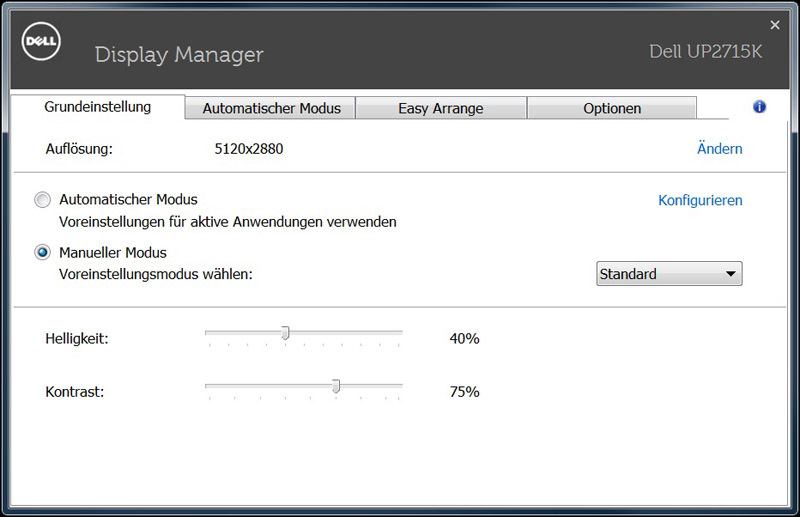Click the Ändern resolution link
The height and width of the screenshot is (517, 800).
719,149
